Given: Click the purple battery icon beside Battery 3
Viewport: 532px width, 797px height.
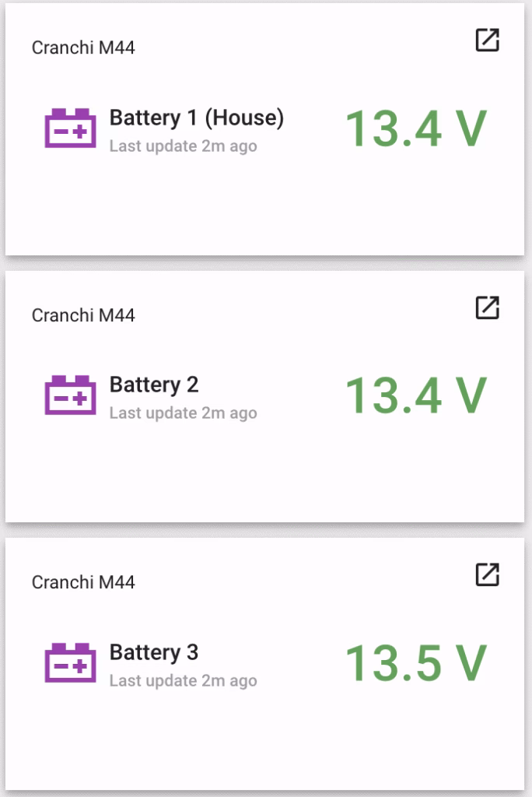Looking at the screenshot, I should (71, 662).
